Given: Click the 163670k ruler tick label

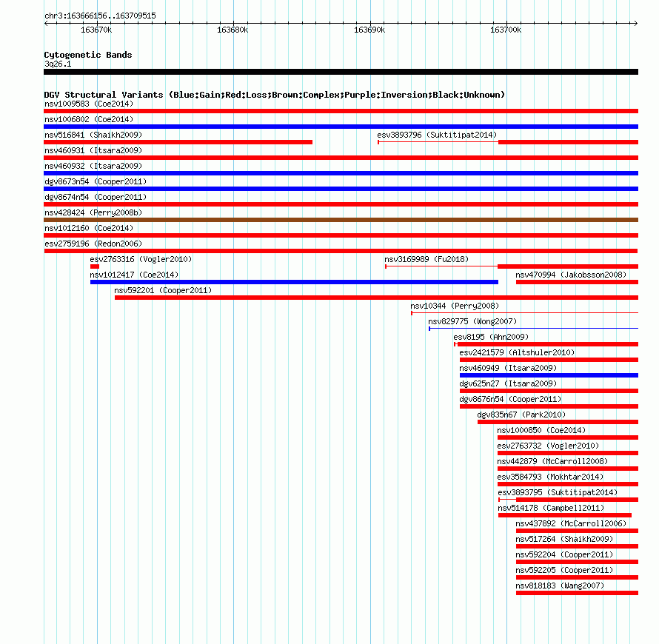Looking at the screenshot, I should [x=96, y=30].
